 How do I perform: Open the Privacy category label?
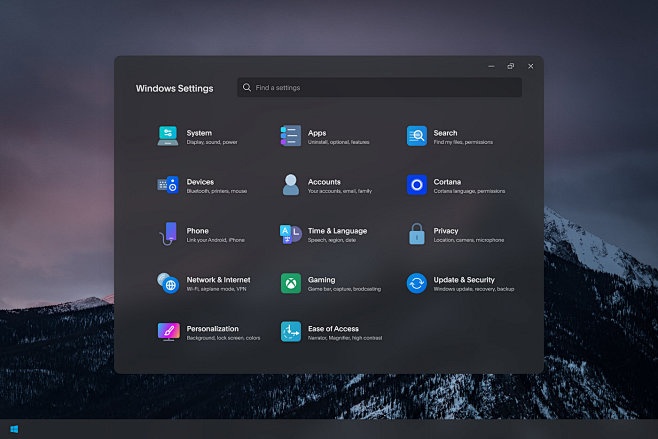pyautogui.click(x=446, y=231)
